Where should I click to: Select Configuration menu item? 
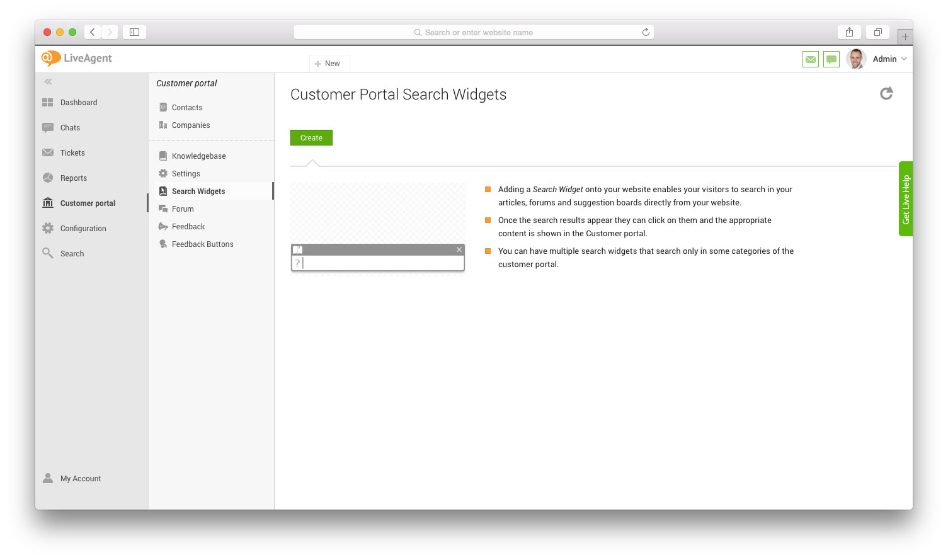coord(83,229)
